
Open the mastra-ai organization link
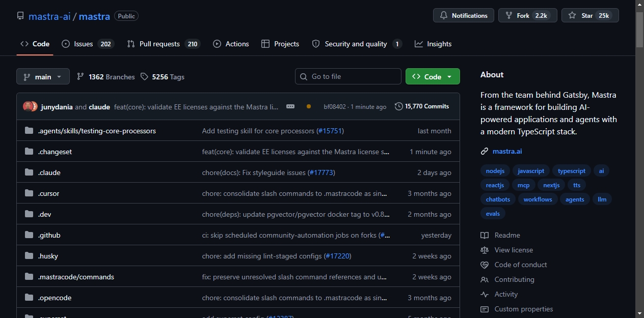(x=49, y=16)
